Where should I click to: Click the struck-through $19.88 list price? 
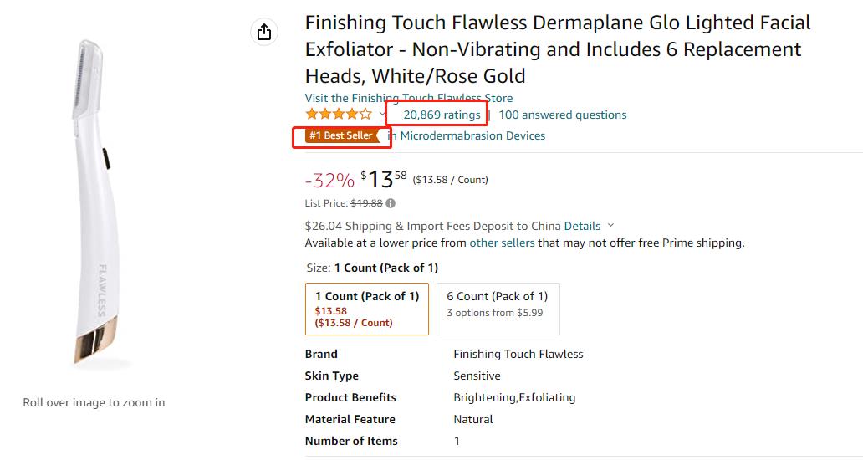pyautogui.click(x=366, y=203)
